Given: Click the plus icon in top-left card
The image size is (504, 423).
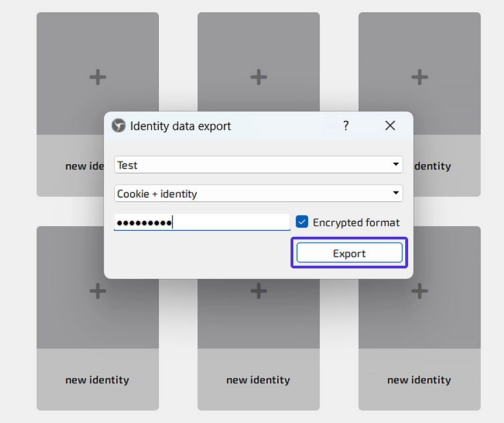Looking at the screenshot, I should point(98,77).
